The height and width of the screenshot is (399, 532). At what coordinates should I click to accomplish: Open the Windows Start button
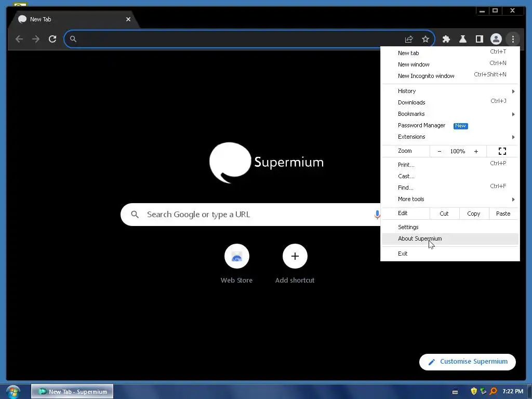(x=13, y=392)
